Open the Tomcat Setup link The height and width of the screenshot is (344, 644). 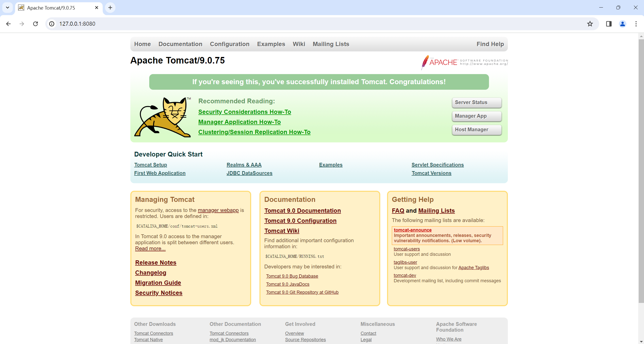pos(150,165)
